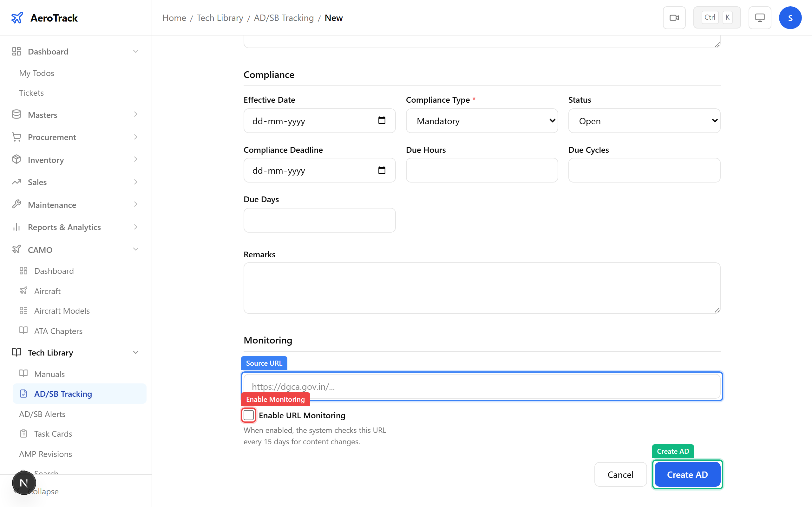The height and width of the screenshot is (507, 812).
Task: Go to Home in the breadcrumb
Action: coord(174,18)
